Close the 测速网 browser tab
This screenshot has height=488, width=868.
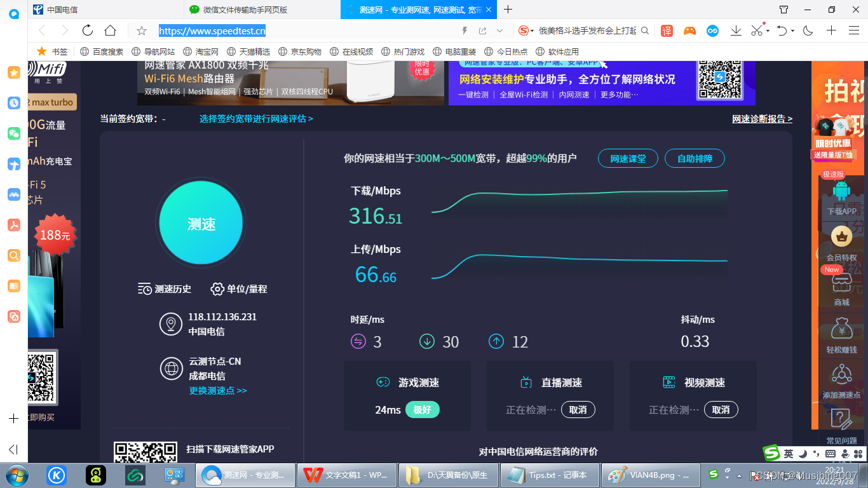(x=490, y=10)
